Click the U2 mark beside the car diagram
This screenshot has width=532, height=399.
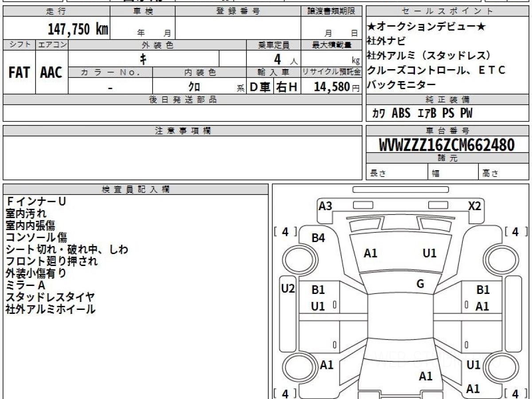[x=288, y=289]
